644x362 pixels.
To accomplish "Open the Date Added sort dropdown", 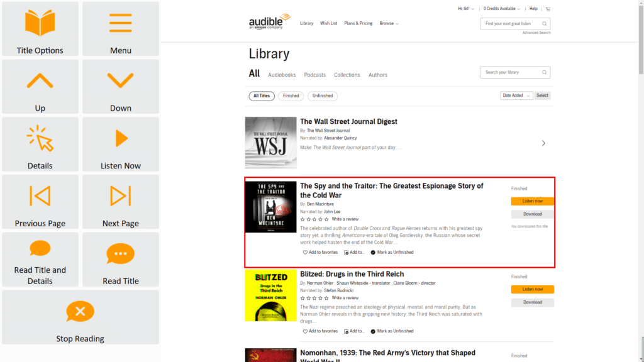I will (516, 96).
